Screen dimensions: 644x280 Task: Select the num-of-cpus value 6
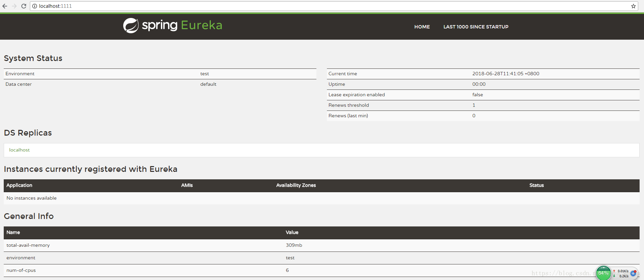287,270
